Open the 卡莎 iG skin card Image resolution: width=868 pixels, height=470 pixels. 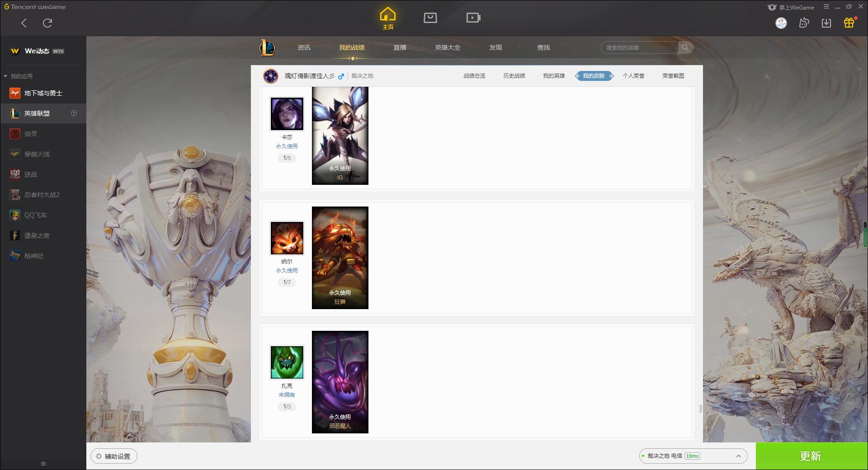click(340, 136)
